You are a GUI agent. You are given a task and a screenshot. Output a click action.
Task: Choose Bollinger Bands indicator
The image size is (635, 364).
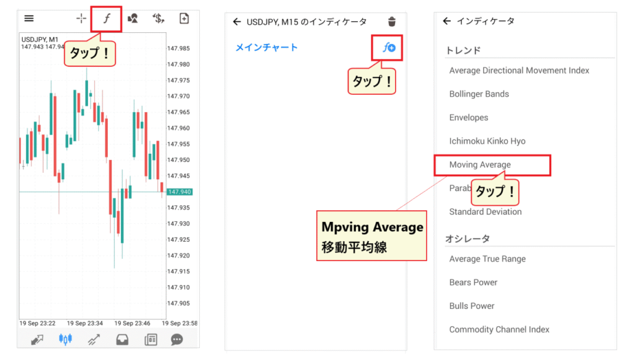(x=479, y=94)
